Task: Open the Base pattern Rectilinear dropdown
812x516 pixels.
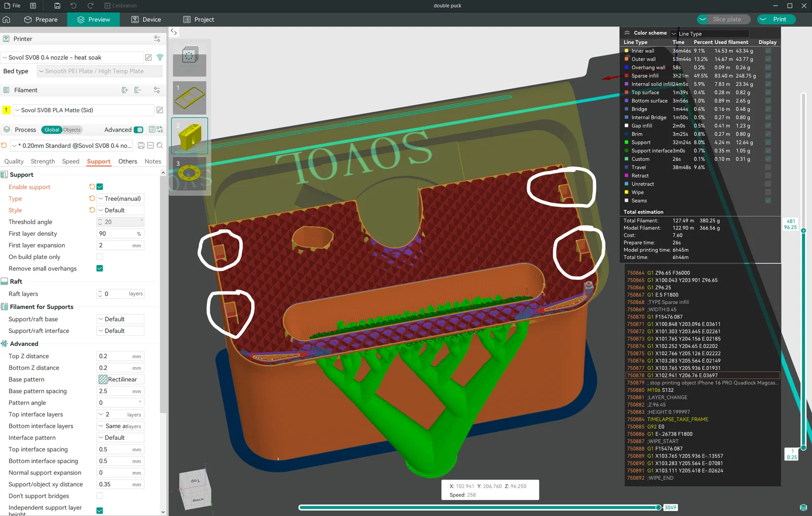Action: pyautogui.click(x=120, y=379)
